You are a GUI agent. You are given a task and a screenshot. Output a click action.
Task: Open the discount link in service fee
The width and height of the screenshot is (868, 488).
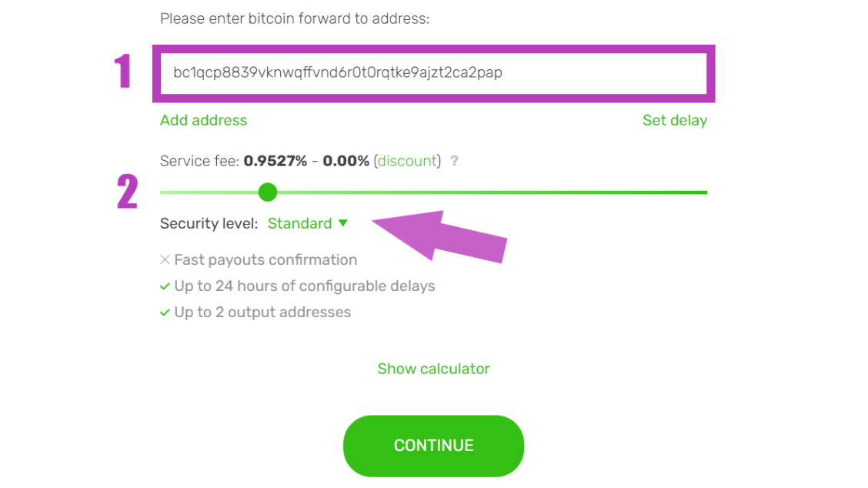point(407,161)
